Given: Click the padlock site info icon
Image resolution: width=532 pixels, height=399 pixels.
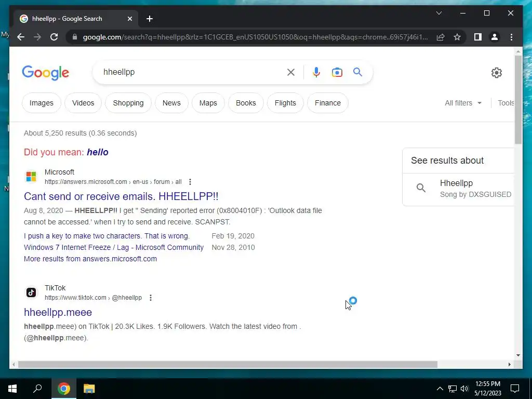Looking at the screenshot, I should point(75,37).
